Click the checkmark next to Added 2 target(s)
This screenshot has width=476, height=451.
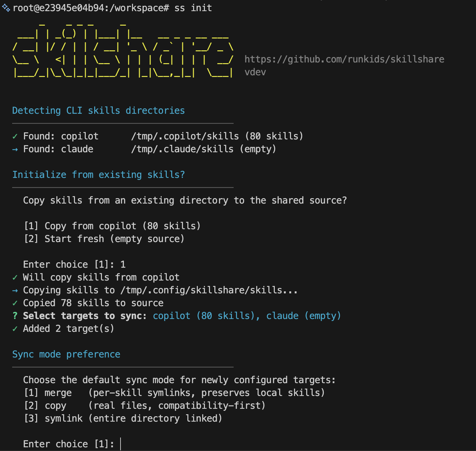(x=15, y=329)
